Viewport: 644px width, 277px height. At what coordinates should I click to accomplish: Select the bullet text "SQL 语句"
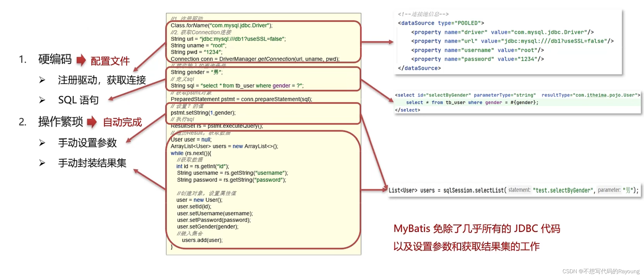point(78,100)
